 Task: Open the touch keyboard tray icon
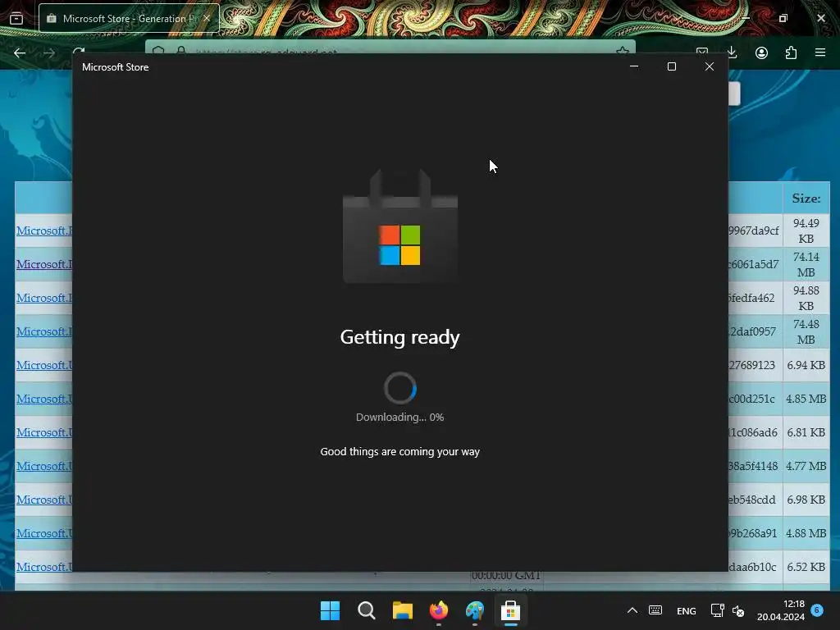point(655,610)
